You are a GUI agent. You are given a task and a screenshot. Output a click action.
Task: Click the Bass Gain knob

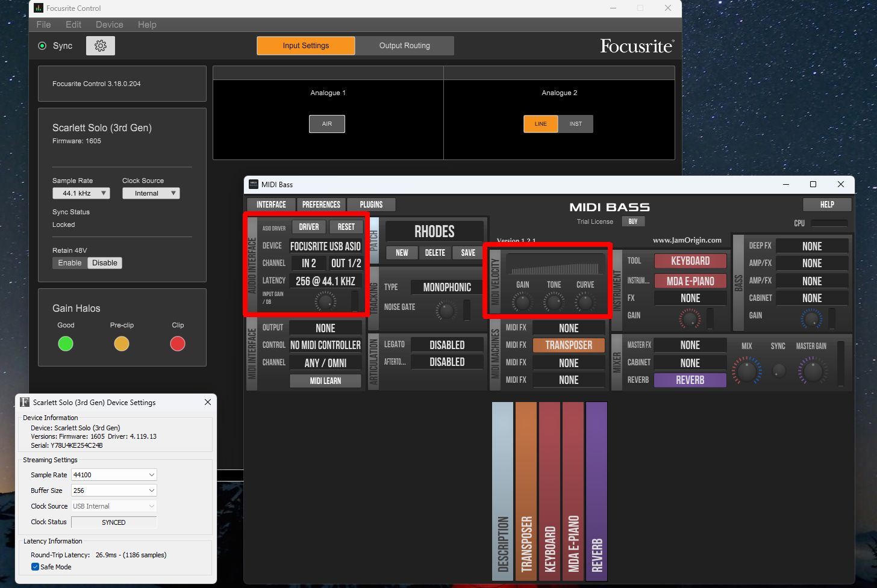coord(811,318)
